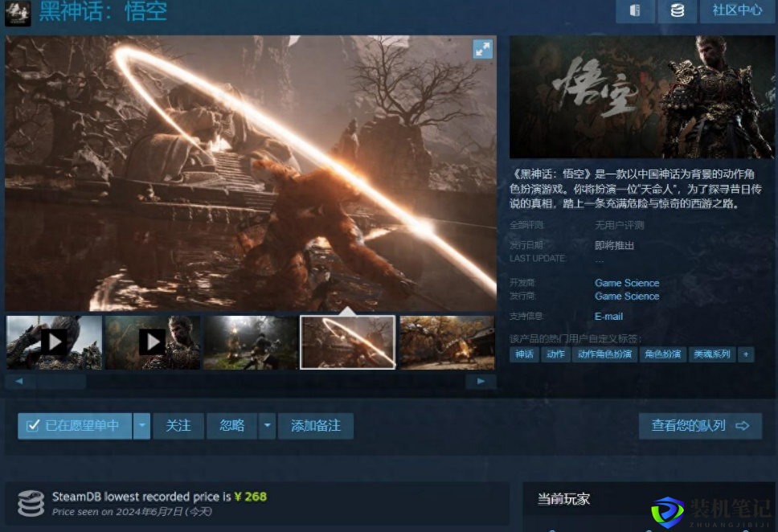Open the dropdown arrow next to 已在愿望单中
The image size is (778, 532).
click(142, 426)
